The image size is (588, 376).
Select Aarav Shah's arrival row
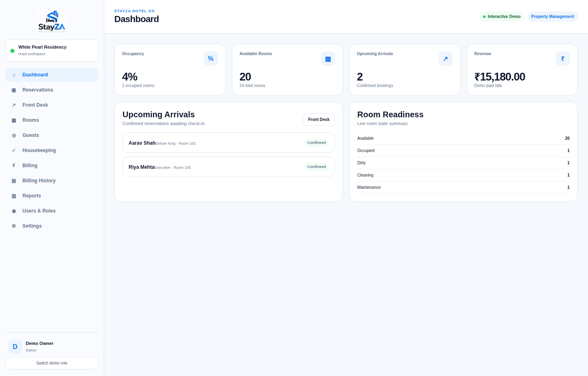[x=229, y=143]
